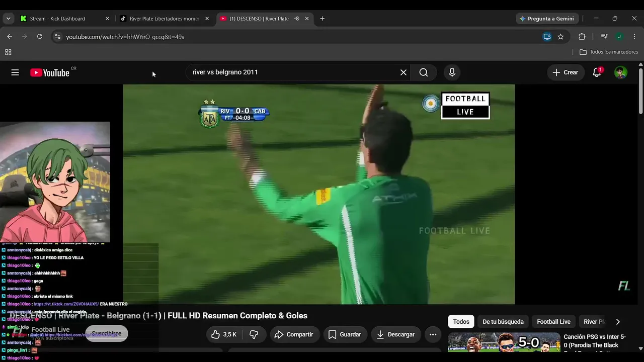Click the page vertical scrollbar thumb

tap(640, 90)
